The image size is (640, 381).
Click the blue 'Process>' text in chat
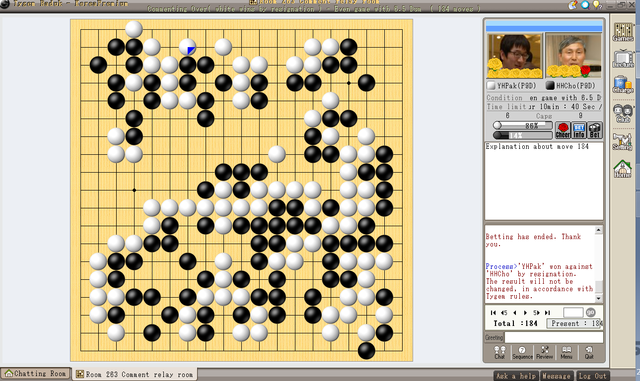point(501,266)
